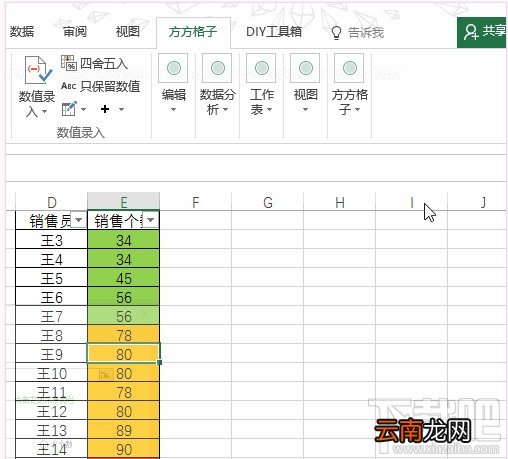The width and height of the screenshot is (508, 459).
Task: Click the light green 56 in row 王7
Action: [x=123, y=316]
